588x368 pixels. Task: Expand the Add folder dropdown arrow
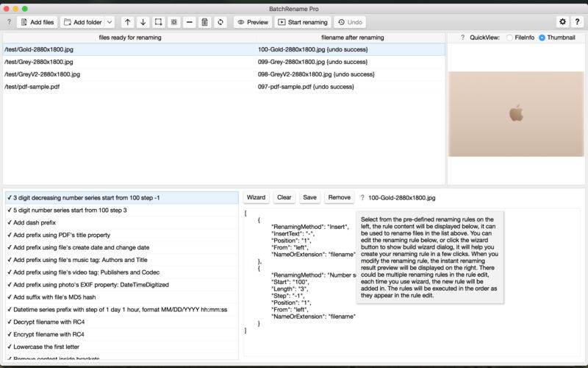click(110, 22)
